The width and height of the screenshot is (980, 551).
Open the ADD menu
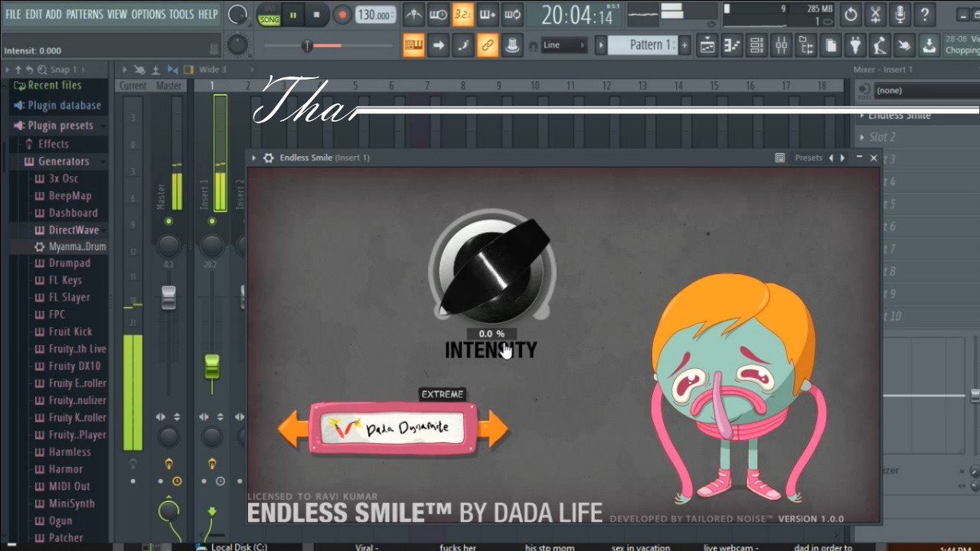click(54, 15)
